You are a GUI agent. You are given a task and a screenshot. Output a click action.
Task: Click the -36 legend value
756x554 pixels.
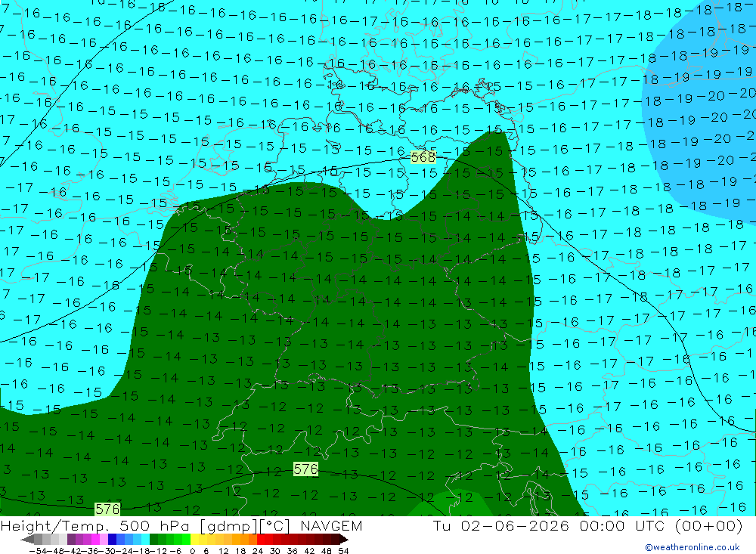tap(90, 551)
